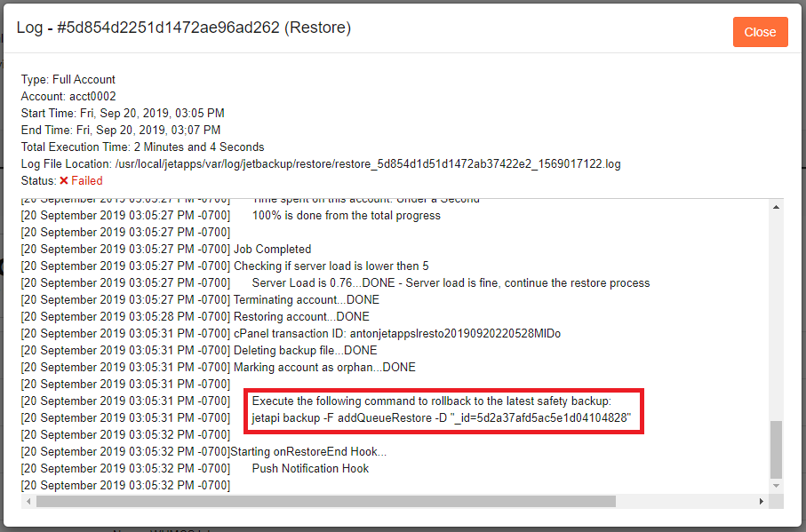
Task: Click the Start Time line
Action: click(x=123, y=114)
